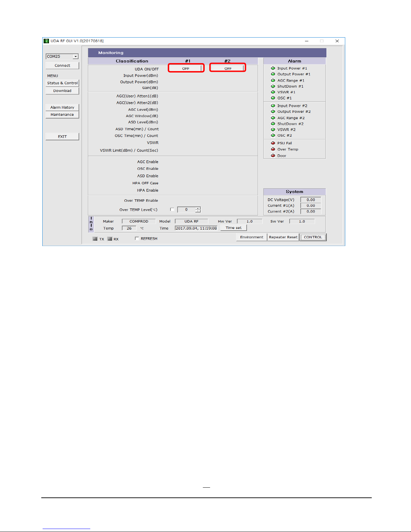Screen dimensions: 411x532
Task: Click the "Over TEMP Enable" label
Action: (x=141, y=200)
